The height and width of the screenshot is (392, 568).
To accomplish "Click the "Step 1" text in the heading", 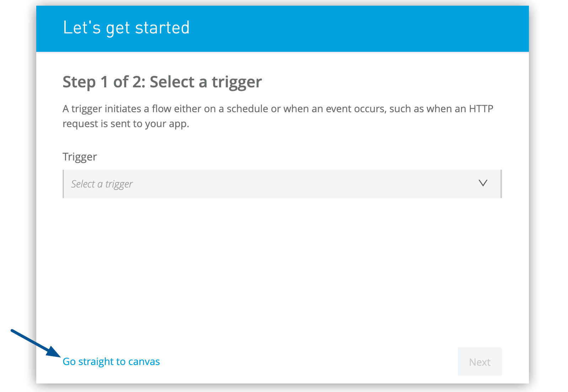I will point(85,82).
